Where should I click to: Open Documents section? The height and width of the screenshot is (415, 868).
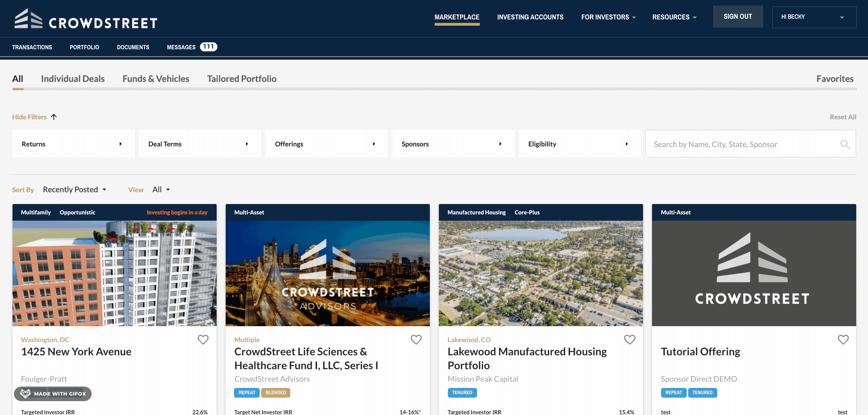(133, 47)
